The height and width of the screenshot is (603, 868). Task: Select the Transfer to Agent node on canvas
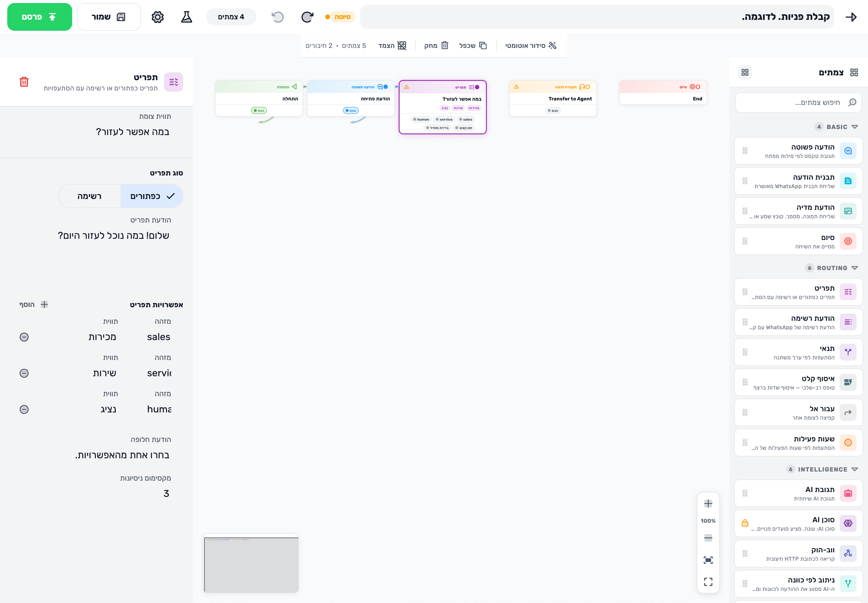(553, 98)
